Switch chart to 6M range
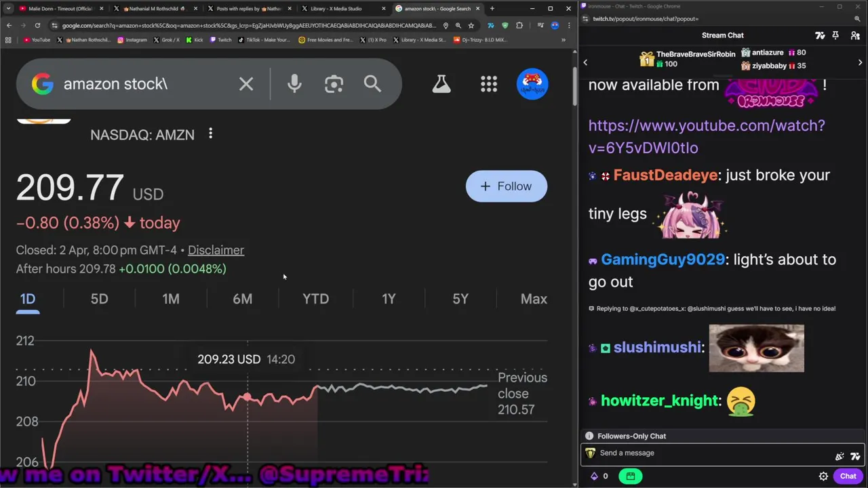Screen dimensions: 868x488 tap(242, 299)
